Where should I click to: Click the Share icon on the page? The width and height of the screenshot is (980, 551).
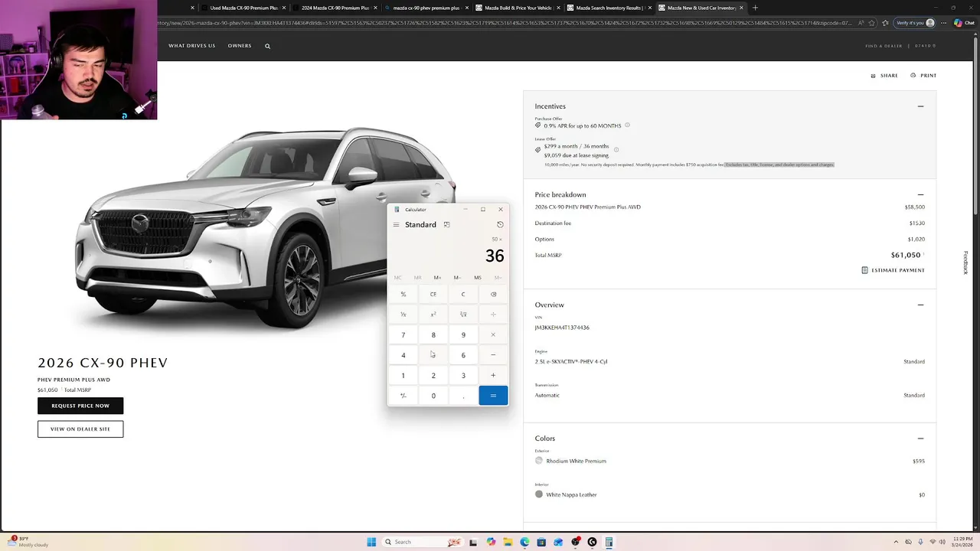(x=874, y=76)
